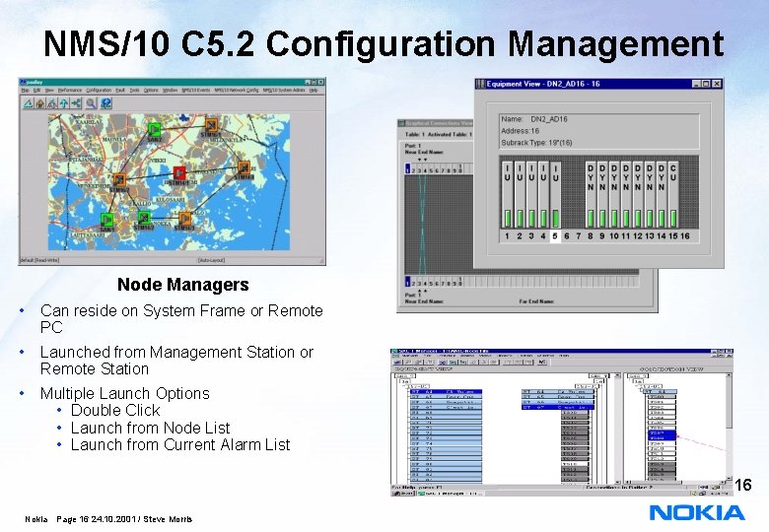Screen dimensions: 769x532
Task: Select bottom port 1 in Graphical Connections View
Action: coord(407,282)
